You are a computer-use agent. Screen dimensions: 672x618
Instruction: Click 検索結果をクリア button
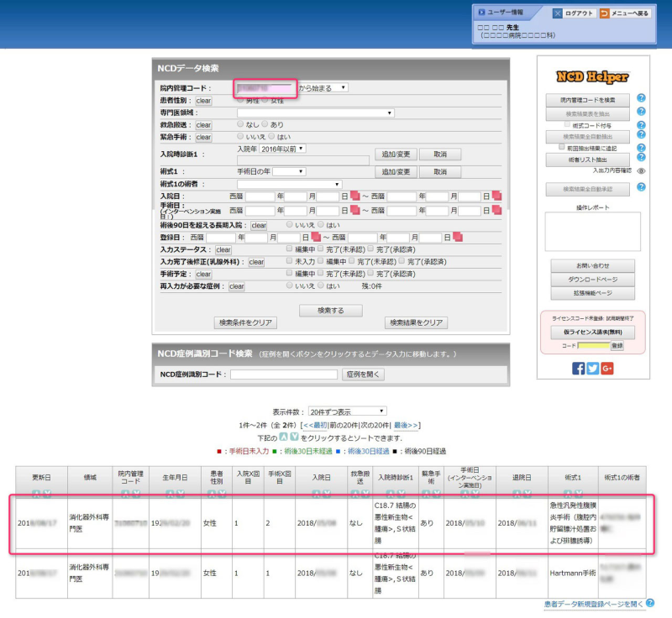pos(416,322)
